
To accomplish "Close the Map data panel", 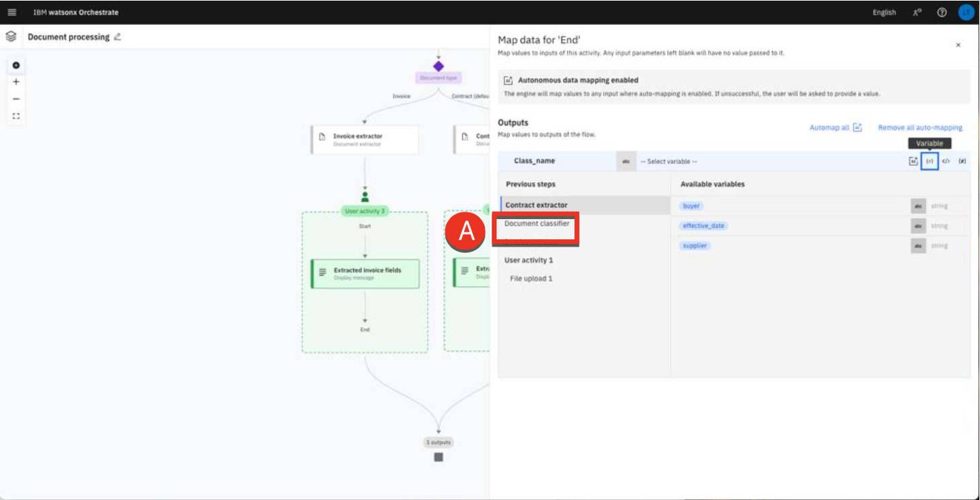I will coord(958,45).
